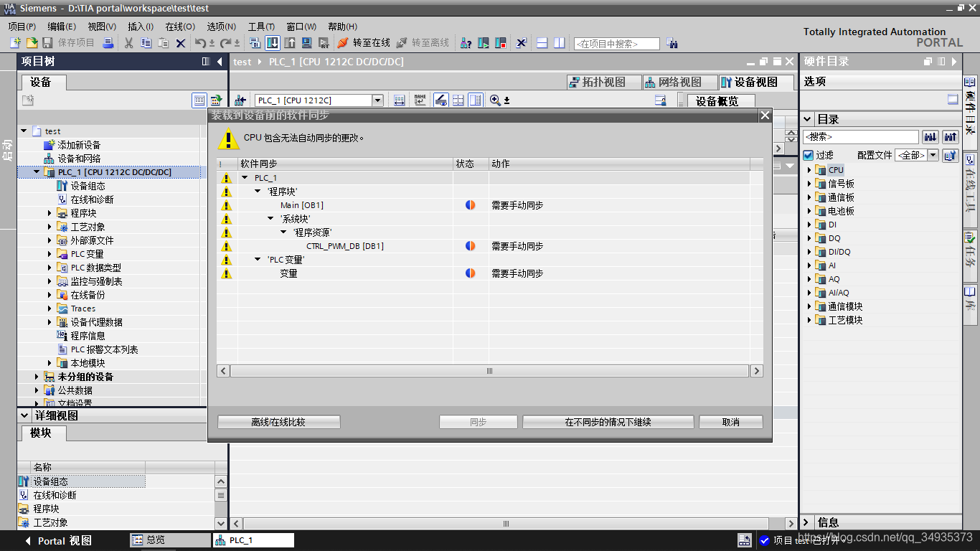The width and height of the screenshot is (980, 551).
Task: Click the Stop CPU icon
Action: 501,43
